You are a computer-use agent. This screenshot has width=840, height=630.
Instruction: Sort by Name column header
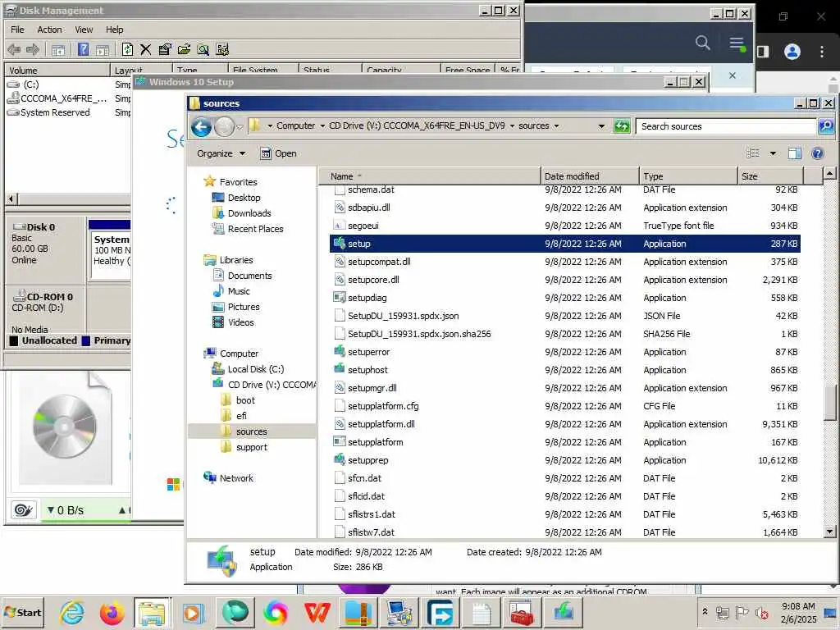coord(429,176)
